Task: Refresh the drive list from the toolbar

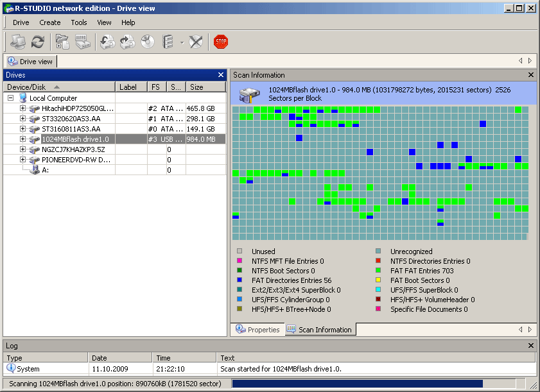Action: 37,42
